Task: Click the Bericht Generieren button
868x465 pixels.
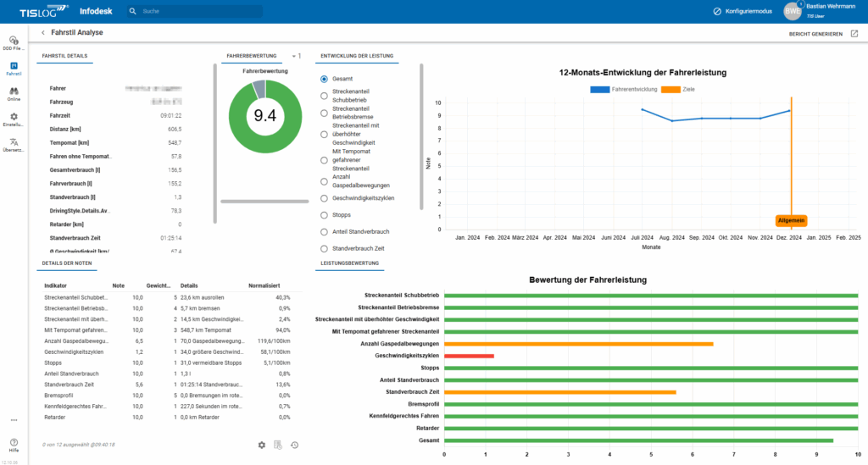Action: 815,34
